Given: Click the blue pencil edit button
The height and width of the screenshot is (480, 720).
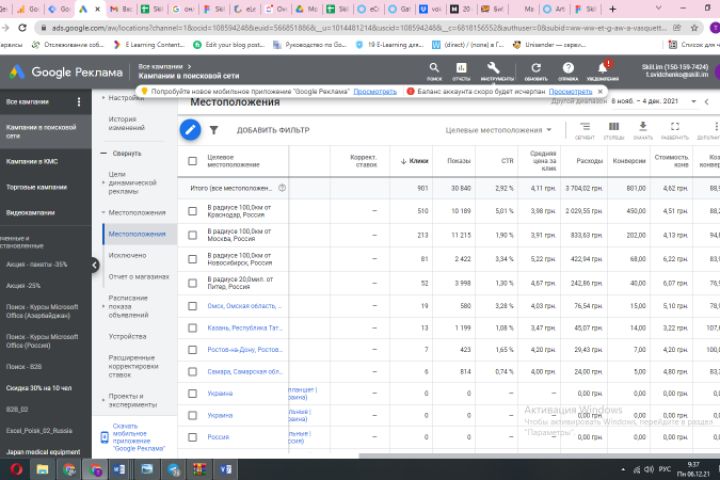Looking at the screenshot, I should click(x=190, y=129).
